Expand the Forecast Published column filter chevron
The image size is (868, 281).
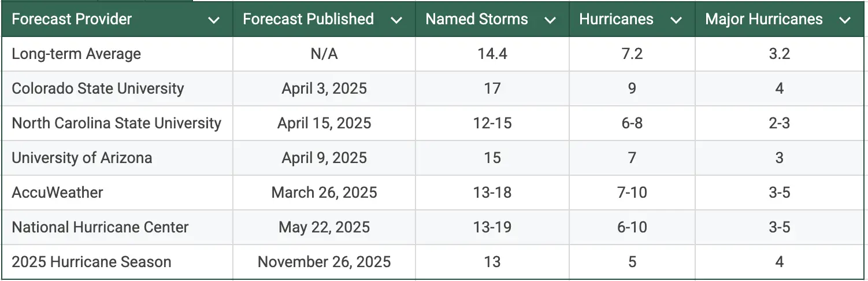(x=396, y=20)
